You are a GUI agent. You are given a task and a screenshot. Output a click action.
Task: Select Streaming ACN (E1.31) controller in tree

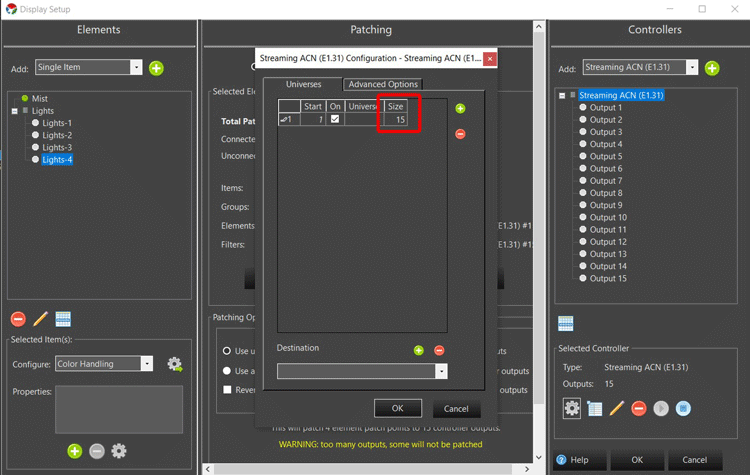[x=621, y=95]
